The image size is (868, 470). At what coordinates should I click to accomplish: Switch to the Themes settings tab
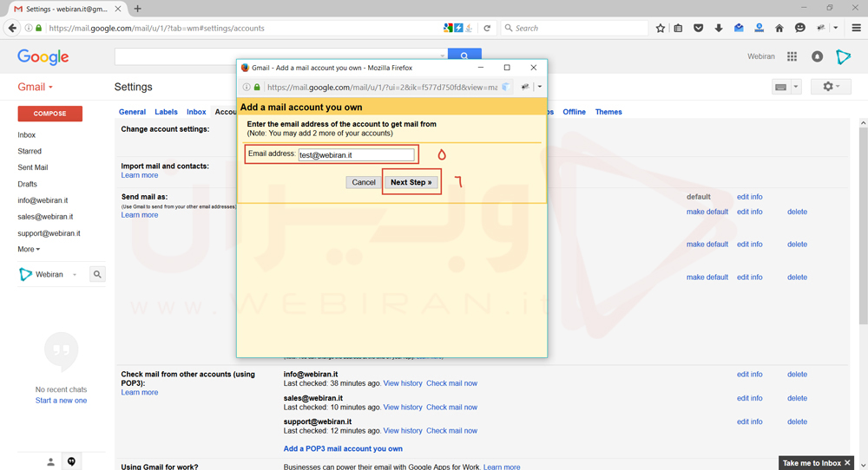(x=608, y=112)
